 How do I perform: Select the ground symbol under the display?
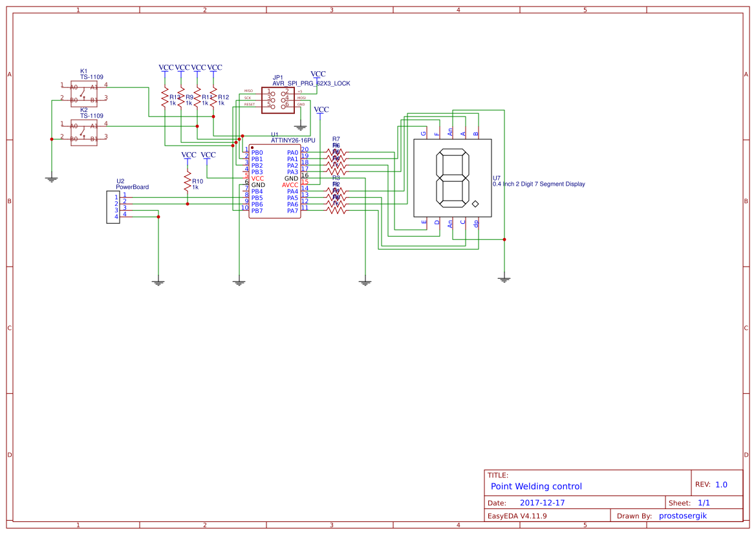504,278
